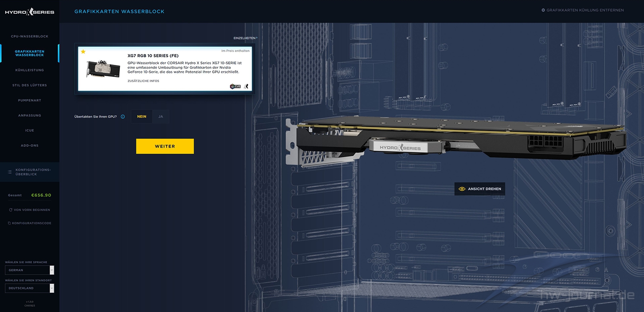644x312 pixels.
Task: Click Zusätzliche Infos link
Action: click(143, 81)
